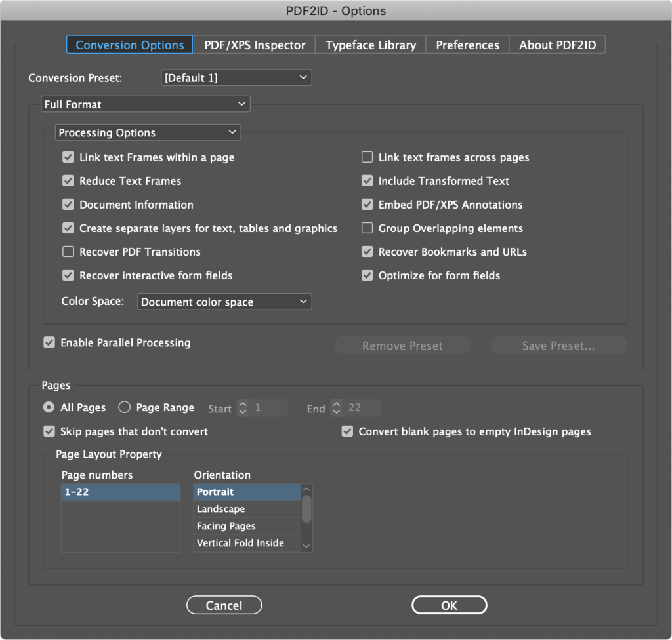Toggle Optimize for form fields

[x=367, y=275]
